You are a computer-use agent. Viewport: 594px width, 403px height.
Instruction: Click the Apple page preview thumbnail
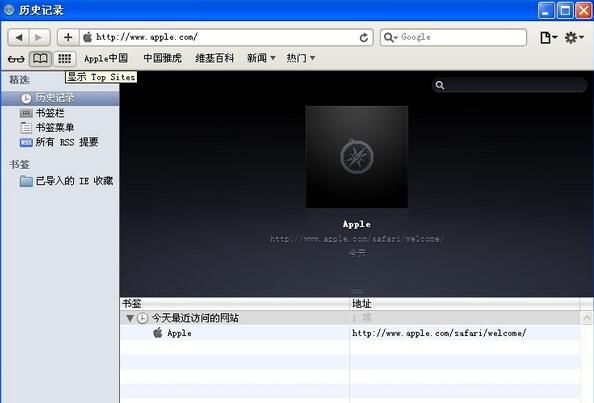[357, 157]
